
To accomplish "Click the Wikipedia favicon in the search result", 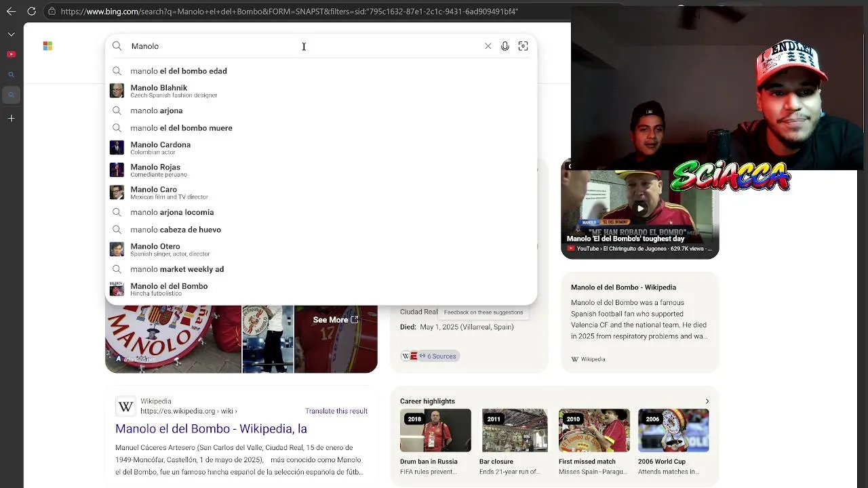I will [126, 406].
